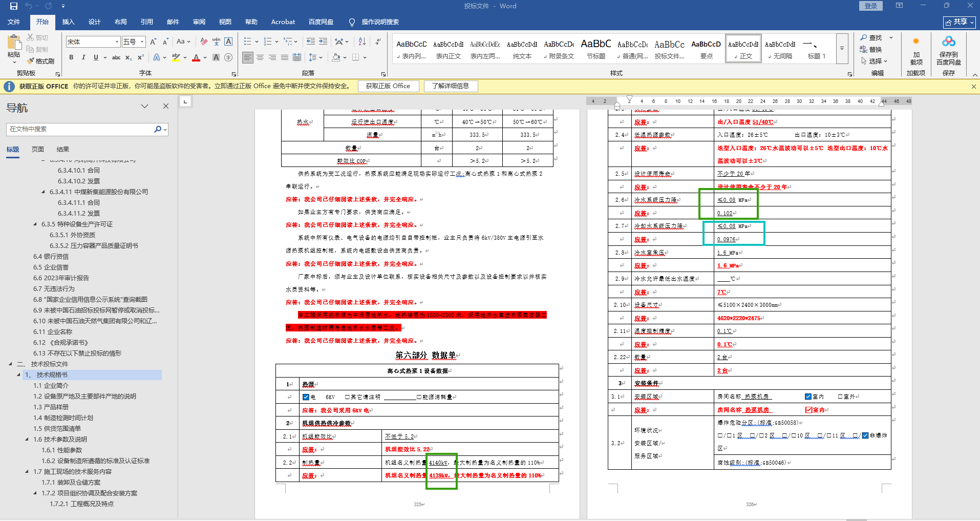Decrease font size with the shrink-font icon
This screenshot has width=980, height=521.
point(165,41)
